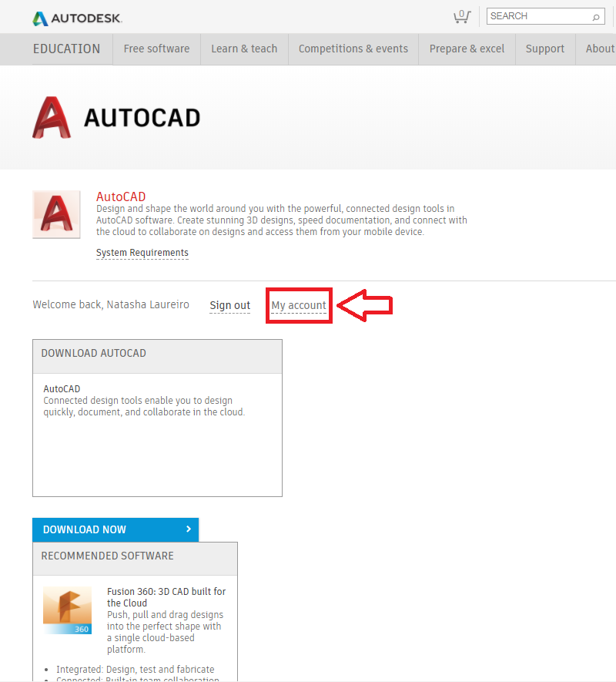Open the shopping cart icon
Screen dimensions: 616x682
point(462,16)
